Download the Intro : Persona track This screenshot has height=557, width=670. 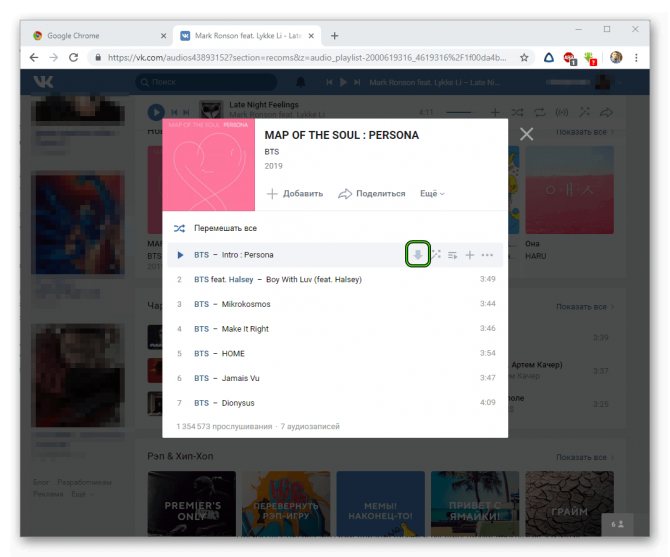click(417, 255)
